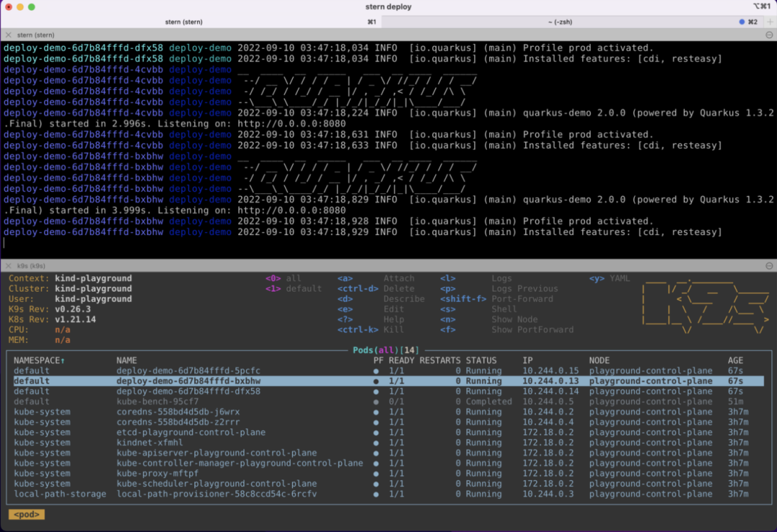
Task: Click the blue activity dot on zsh tab
Action: (742, 22)
